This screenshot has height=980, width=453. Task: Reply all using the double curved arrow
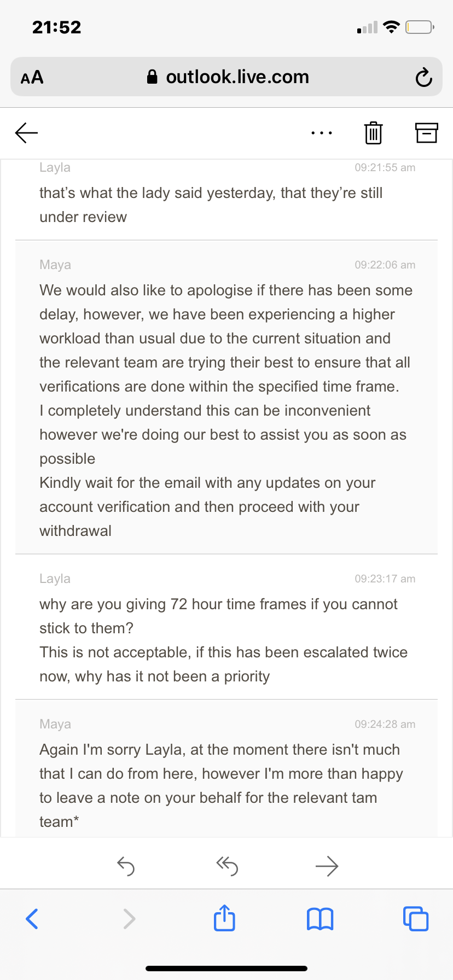click(x=227, y=866)
